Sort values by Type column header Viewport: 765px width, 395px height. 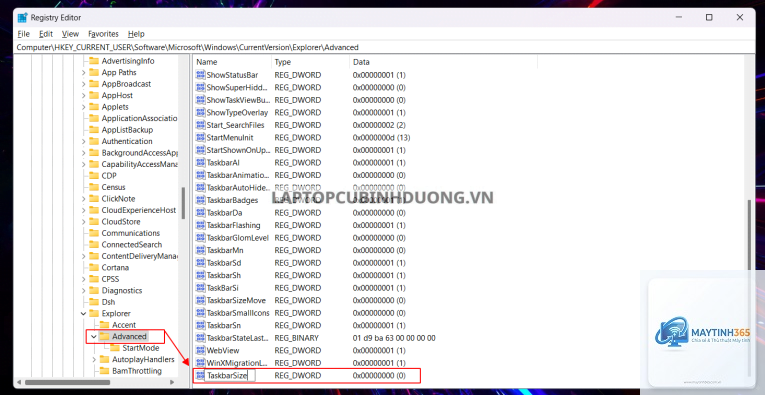[x=310, y=62]
